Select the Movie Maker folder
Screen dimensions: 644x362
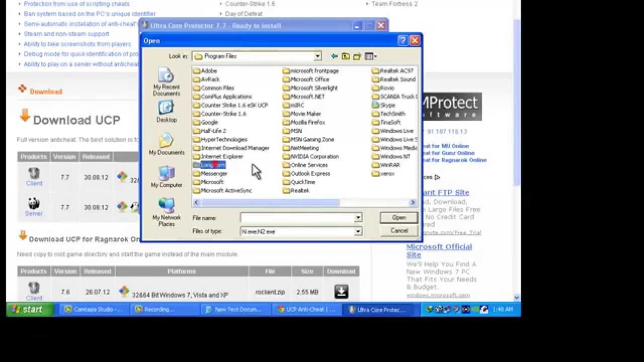pos(302,114)
